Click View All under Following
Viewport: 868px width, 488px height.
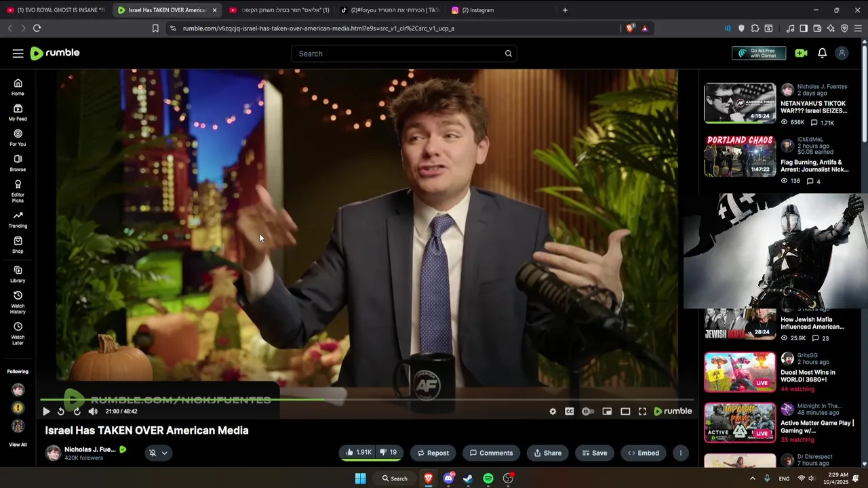18,445
